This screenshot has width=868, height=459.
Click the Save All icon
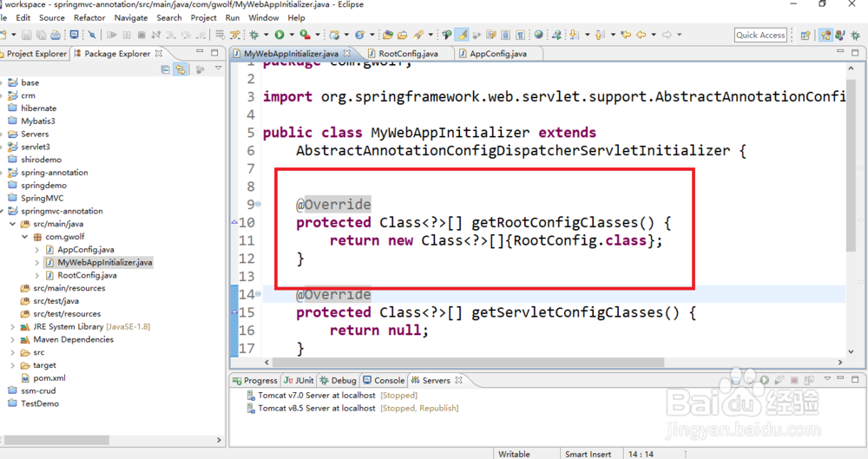41,35
